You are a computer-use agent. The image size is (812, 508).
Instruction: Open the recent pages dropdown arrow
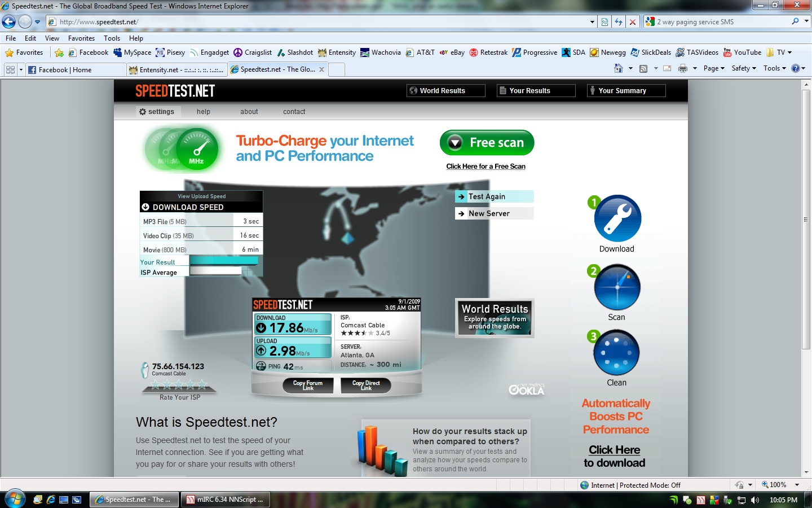pos(38,22)
